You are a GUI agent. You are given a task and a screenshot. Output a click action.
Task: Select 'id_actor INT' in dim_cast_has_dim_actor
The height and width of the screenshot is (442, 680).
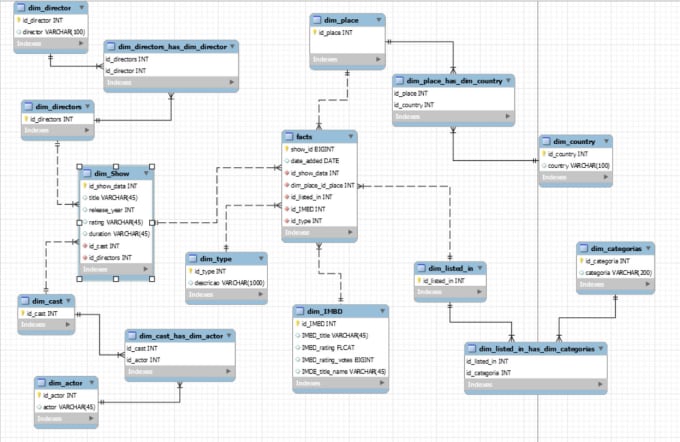180,360
